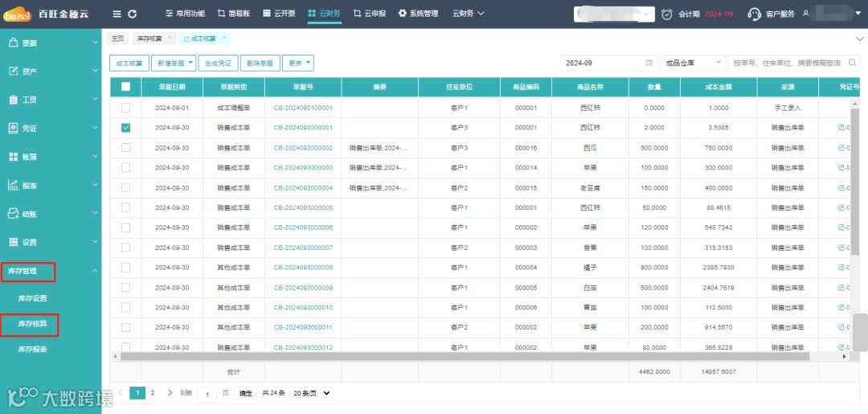Click the 凭证 sidebar icon

tap(14, 128)
